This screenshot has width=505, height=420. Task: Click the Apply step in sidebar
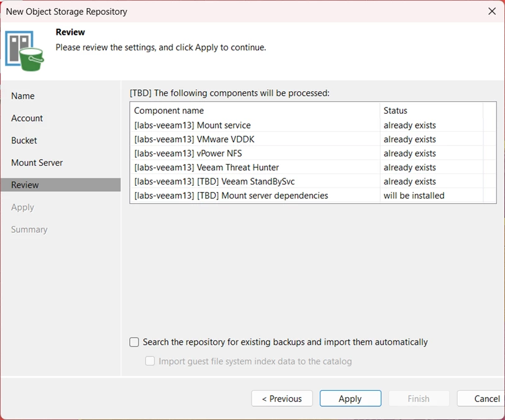(22, 207)
